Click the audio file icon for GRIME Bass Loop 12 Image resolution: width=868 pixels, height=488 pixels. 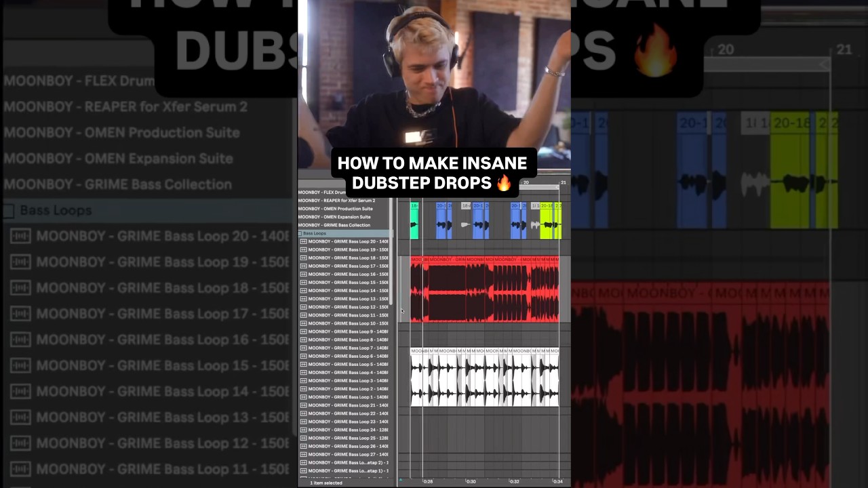[x=303, y=307]
